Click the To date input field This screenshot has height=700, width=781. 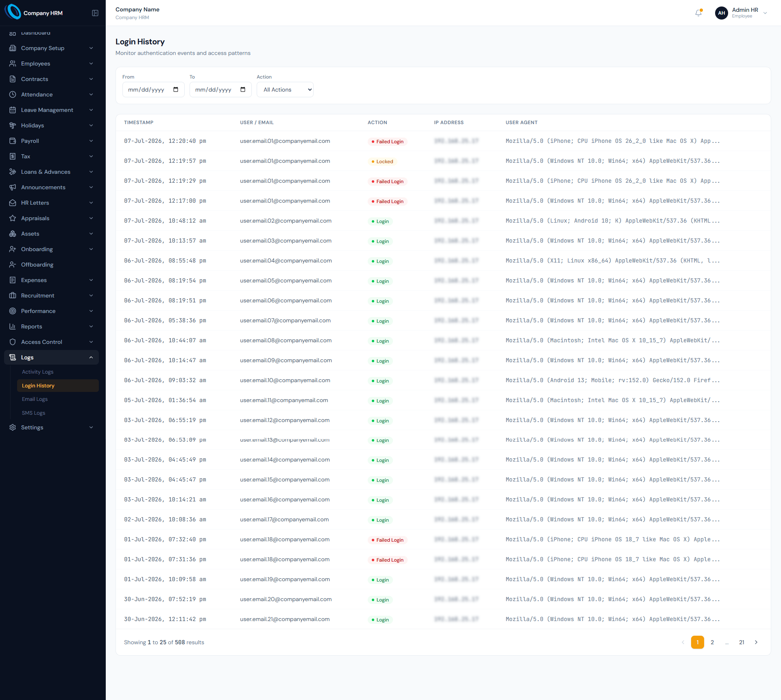[x=220, y=90]
